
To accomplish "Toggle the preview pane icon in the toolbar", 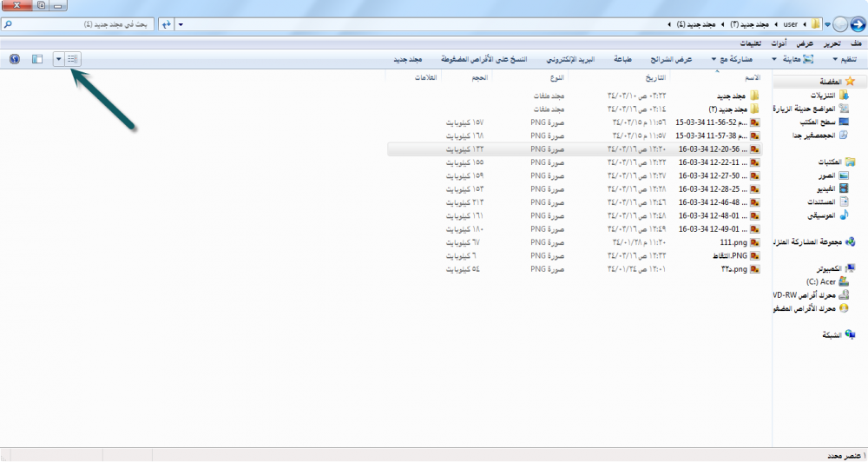I will (36, 59).
